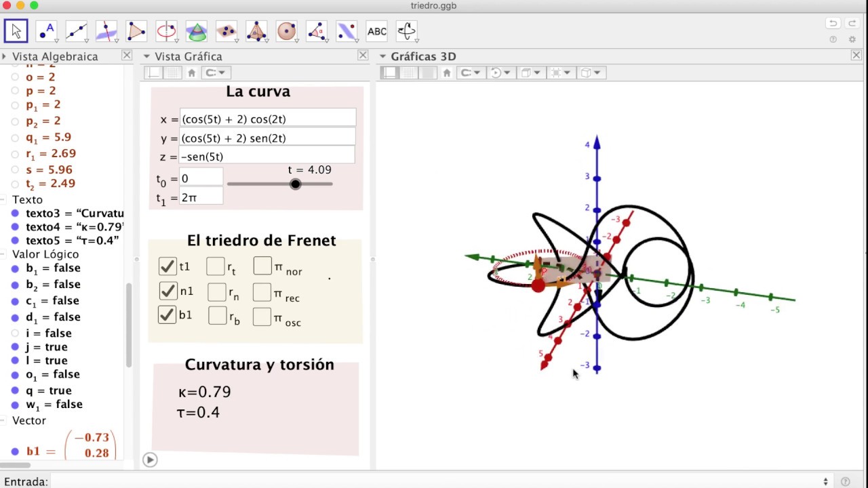Open the settings gear icon
The height and width of the screenshot is (488, 868).
click(x=852, y=39)
